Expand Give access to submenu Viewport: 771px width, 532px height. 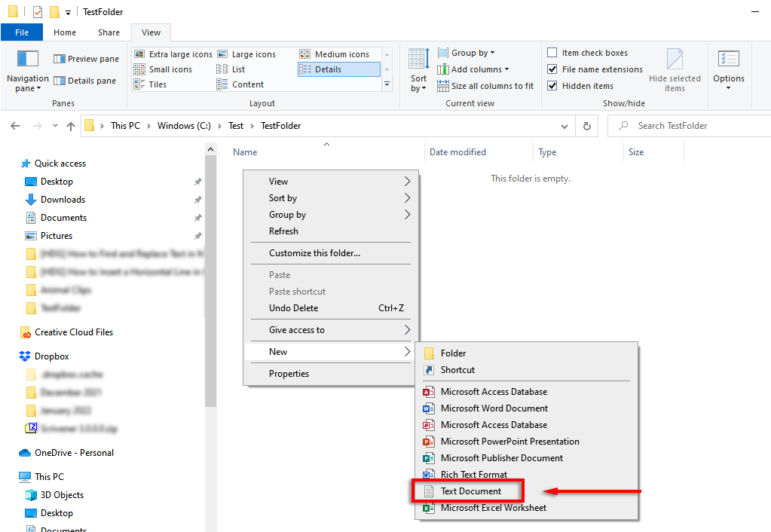331,330
